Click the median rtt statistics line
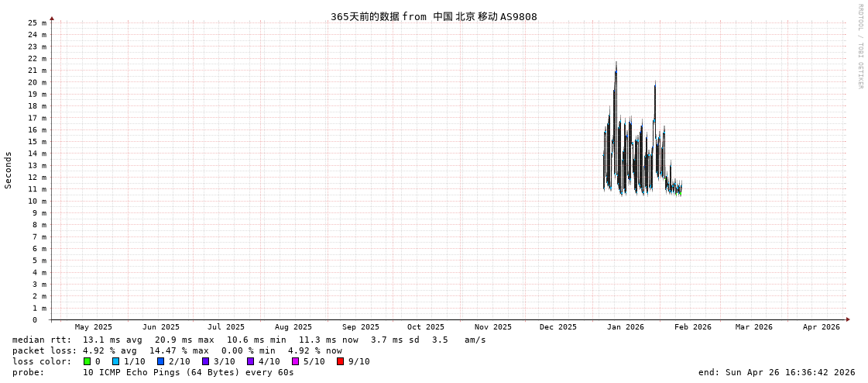Viewport: 868px width, 383px height. (249, 340)
